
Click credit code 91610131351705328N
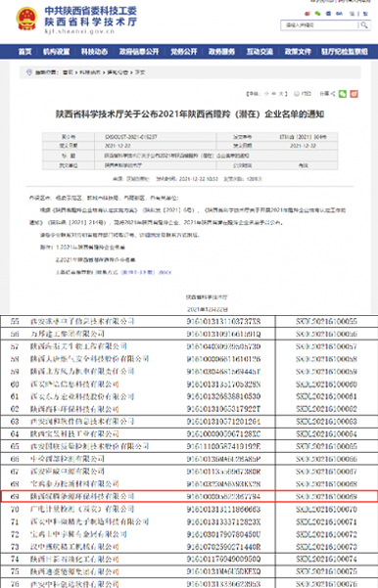(x=223, y=384)
